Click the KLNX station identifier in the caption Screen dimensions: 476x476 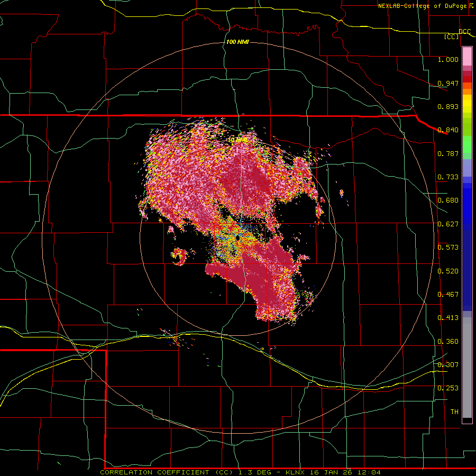coord(296,472)
